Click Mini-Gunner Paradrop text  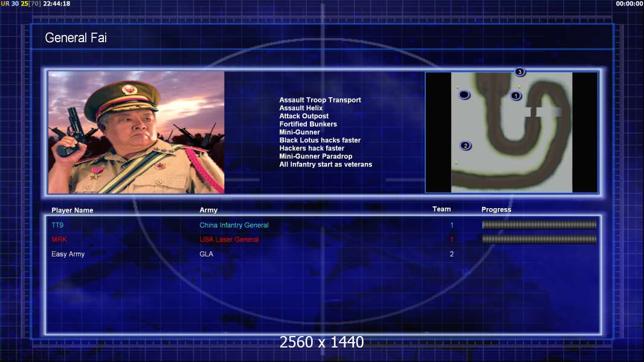point(315,156)
